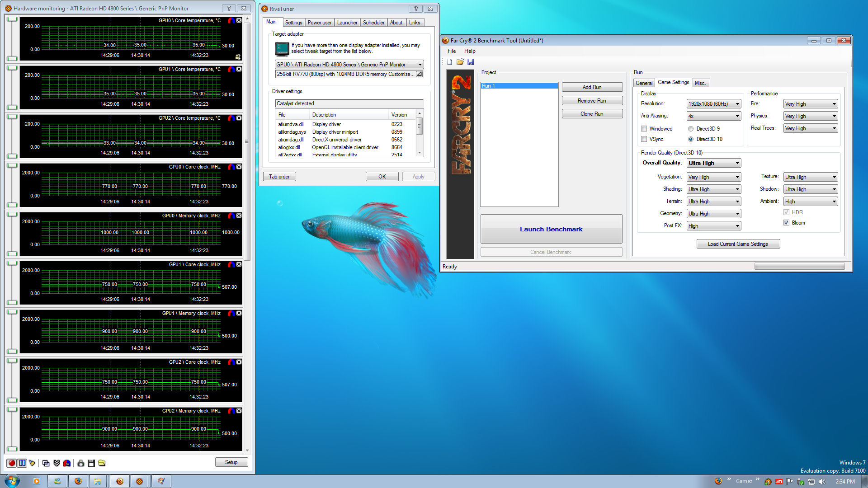Click the magnet icon on GPU0 Core temperature graph

point(231,20)
